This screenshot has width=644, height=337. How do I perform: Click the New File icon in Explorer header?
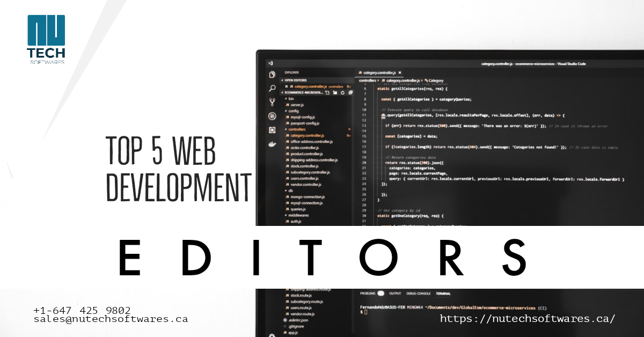[x=327, y=93]
